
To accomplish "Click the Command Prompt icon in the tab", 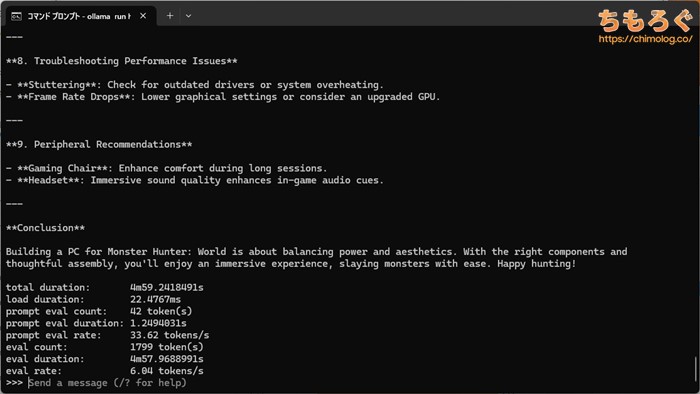I will pyautogui.click(x=16, y=17).
